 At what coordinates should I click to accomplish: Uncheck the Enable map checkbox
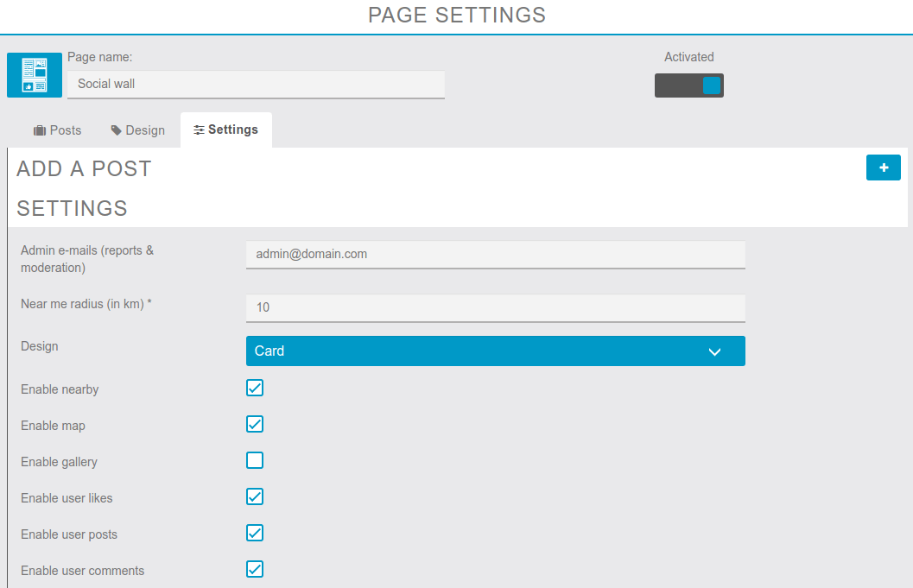255,424
